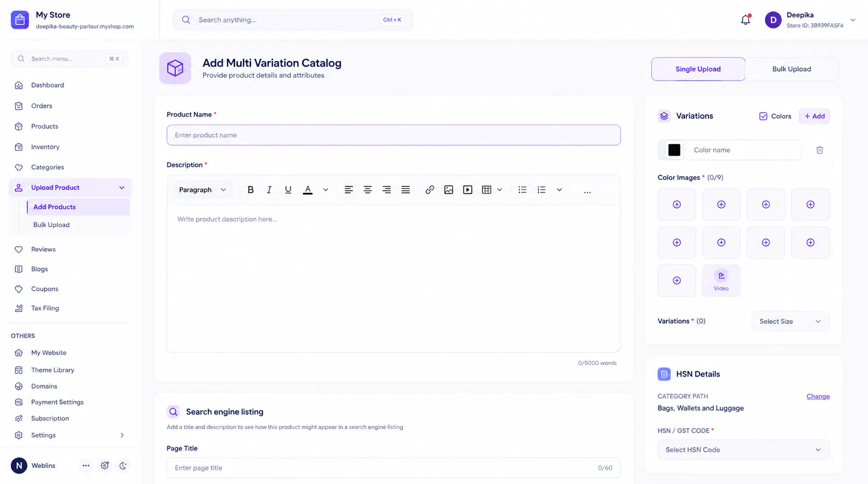Add a color variation video
This screenshot has height=484, width=868.
(x=721, y=280)
